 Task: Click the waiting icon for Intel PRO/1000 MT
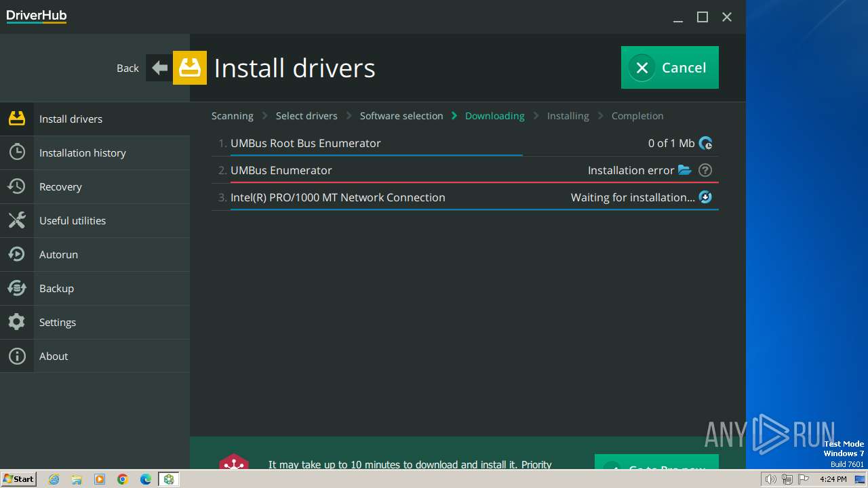(705, 197)
